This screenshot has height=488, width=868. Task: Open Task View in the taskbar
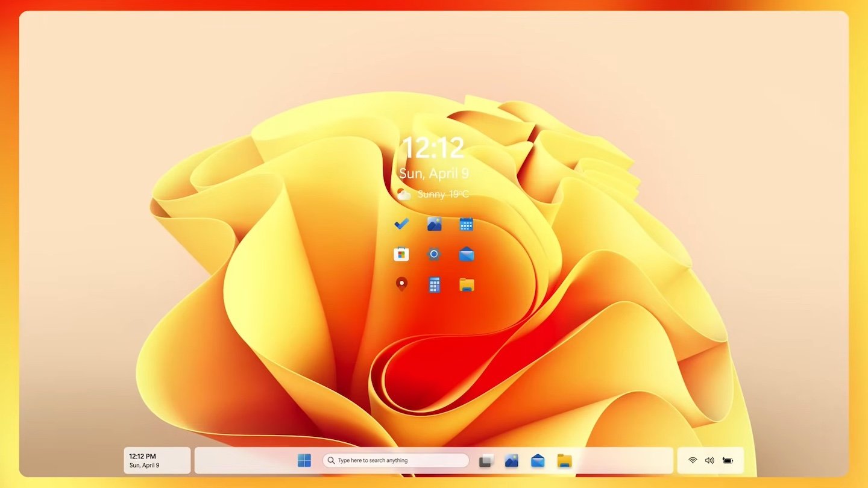pos(486,460)
